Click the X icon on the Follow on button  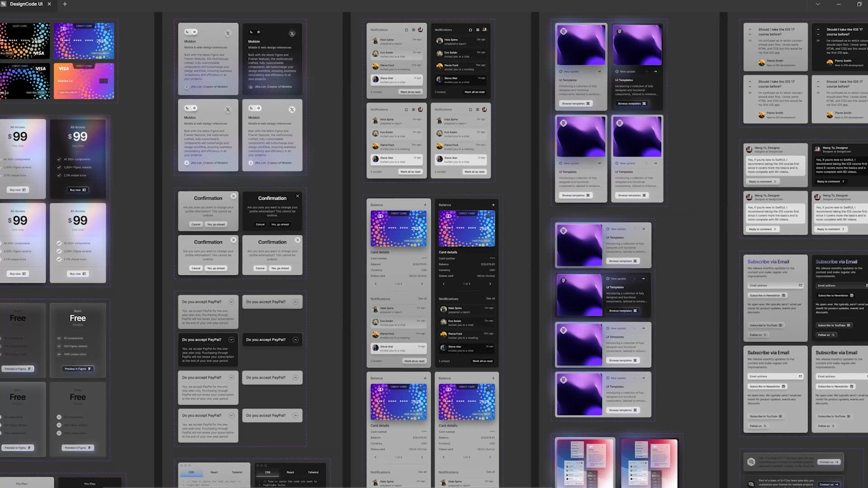point(765,335)
